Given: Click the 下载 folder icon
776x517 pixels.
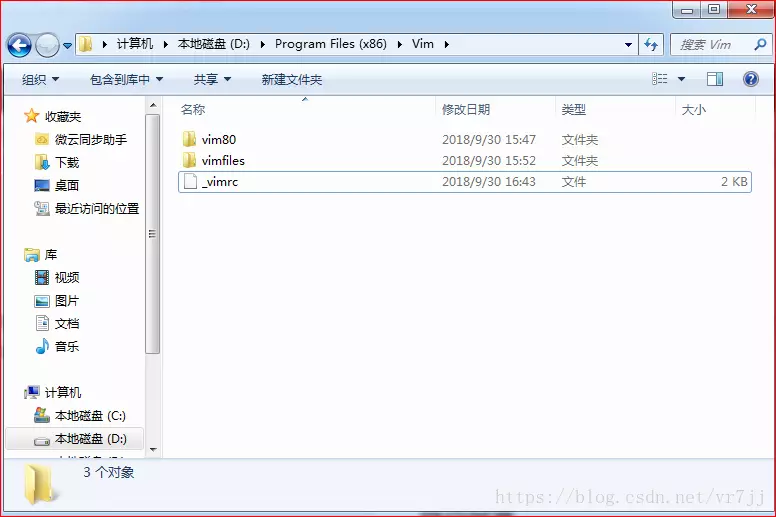Looking at the screenshot, I should tap(42, 162).
